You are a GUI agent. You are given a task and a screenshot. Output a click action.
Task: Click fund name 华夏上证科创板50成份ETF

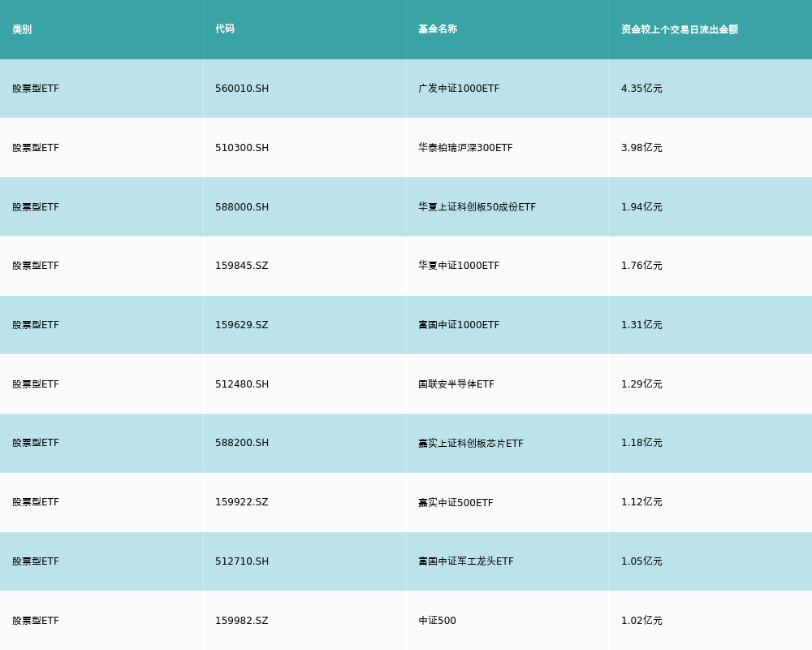point(477,207)
